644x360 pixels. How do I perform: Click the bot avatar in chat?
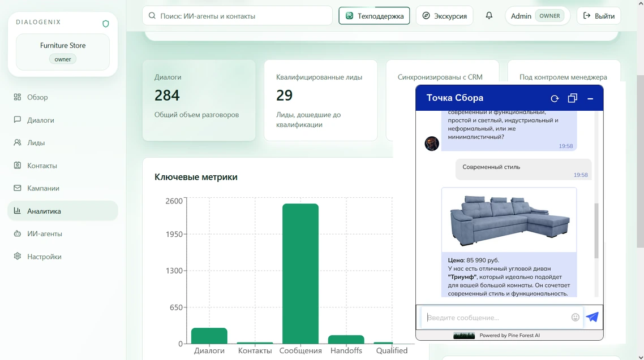[x=432, y=144]
